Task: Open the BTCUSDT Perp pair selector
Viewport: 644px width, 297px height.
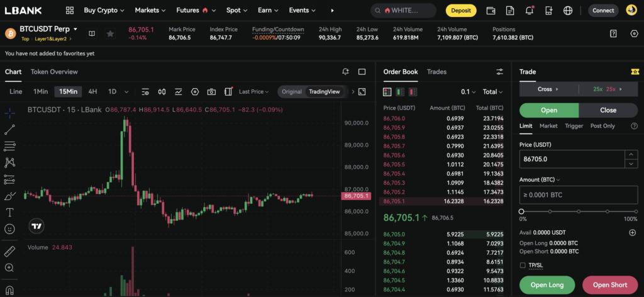Action: pos(48,29)
